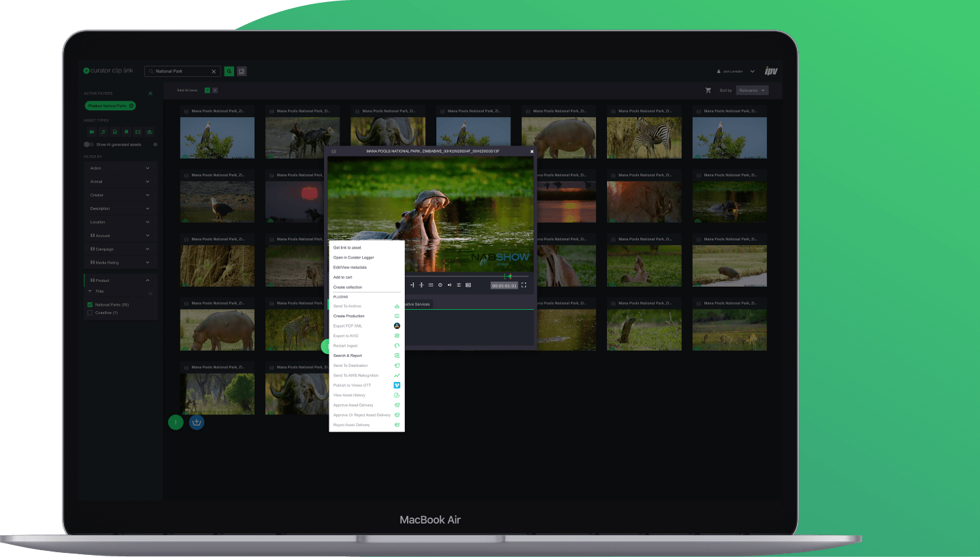Toggle Show AI generated assets switch
980x557 pixels.
point(88,144)
